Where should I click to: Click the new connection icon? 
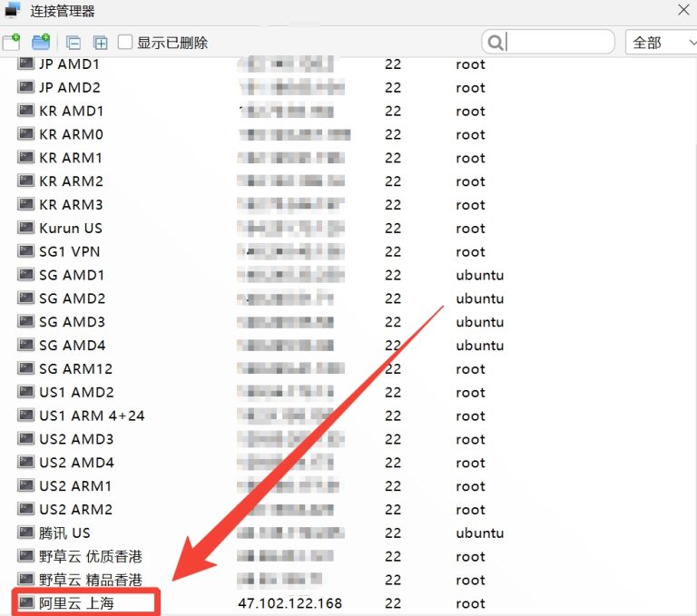[x=11, y=42]
